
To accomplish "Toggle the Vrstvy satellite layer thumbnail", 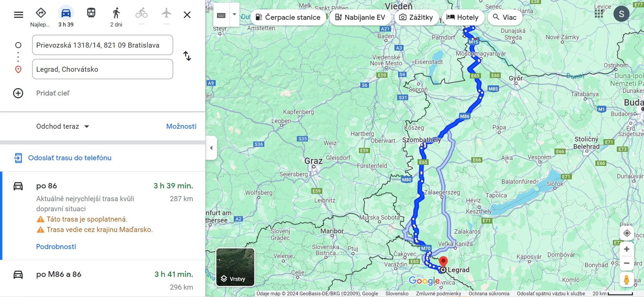I will (235, 267).
